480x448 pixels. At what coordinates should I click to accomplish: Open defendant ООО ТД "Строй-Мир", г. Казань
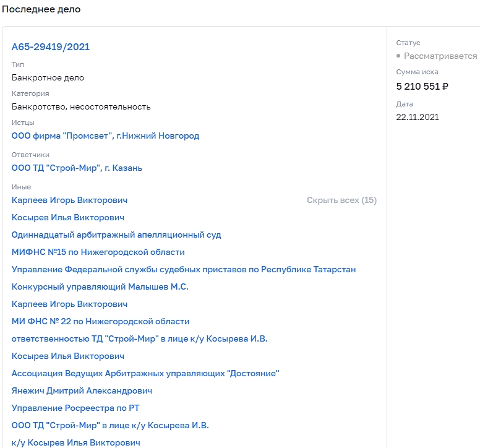coord(77,168)
